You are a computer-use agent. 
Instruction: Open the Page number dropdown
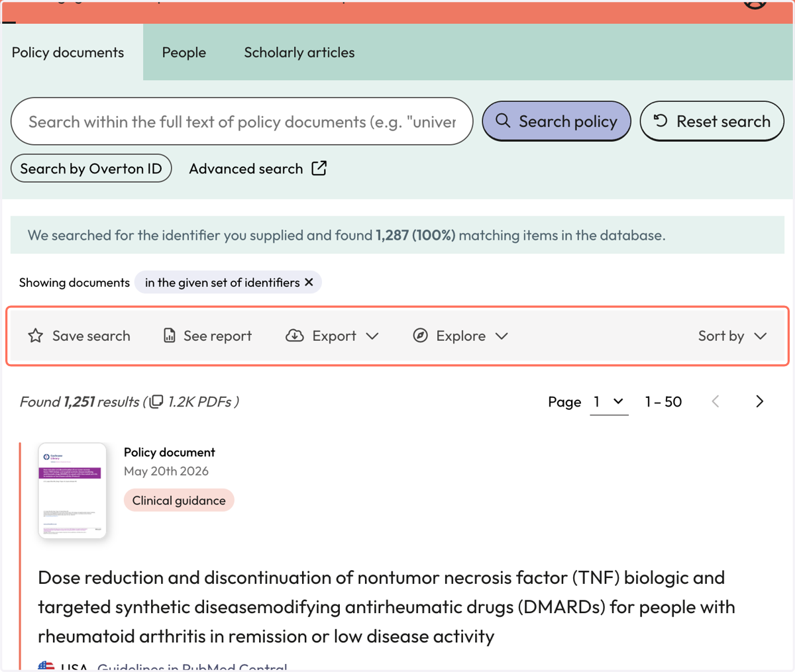(x=609, y=402)
